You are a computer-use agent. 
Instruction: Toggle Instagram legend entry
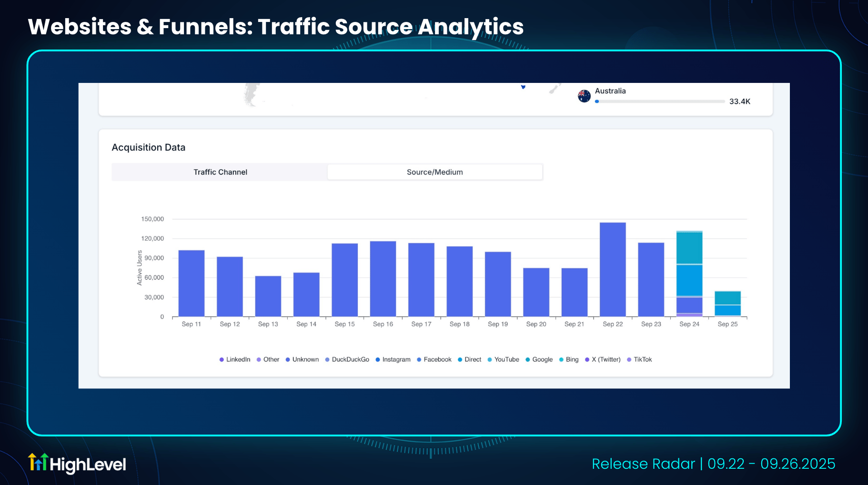(393, 360)
